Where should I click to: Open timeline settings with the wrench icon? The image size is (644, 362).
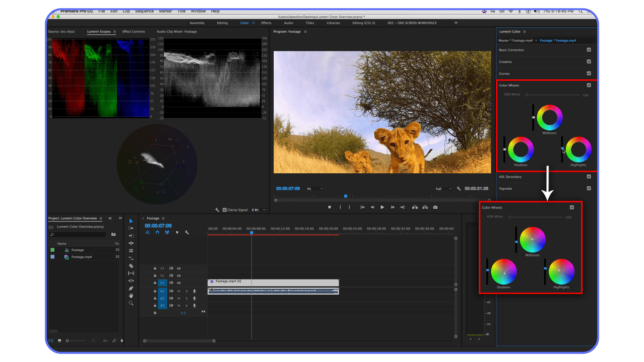187,232
